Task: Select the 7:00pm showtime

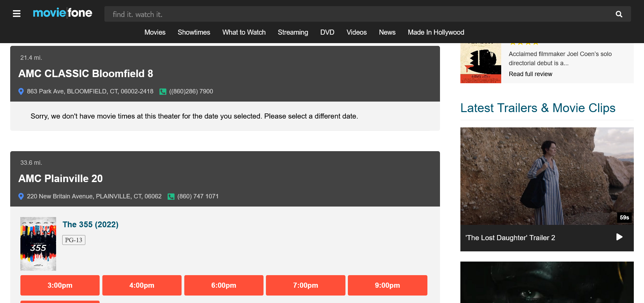Action: click(x=306, y=285)
